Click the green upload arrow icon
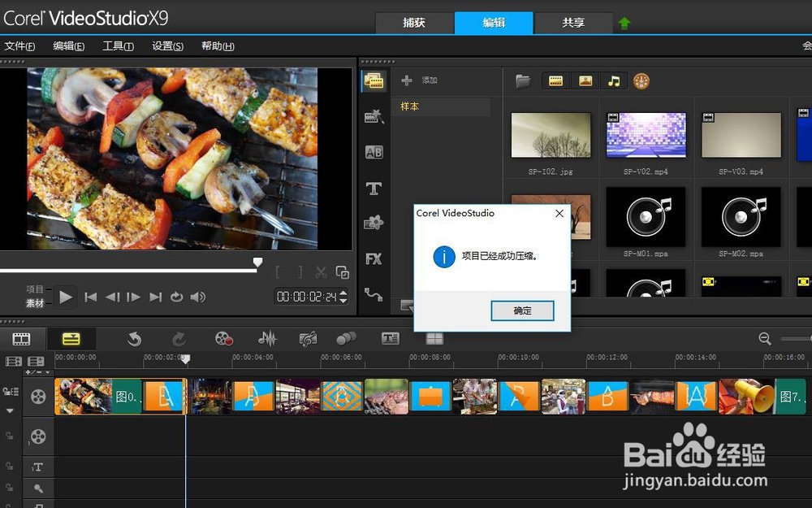Viewport: 812px width, 508px height. (624, 24)
